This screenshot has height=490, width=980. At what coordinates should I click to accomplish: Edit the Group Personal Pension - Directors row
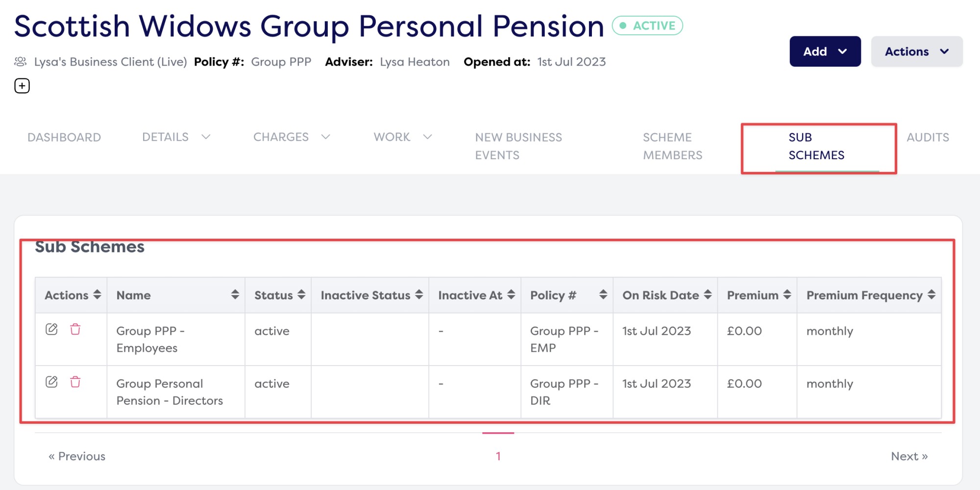coord(51,382)
